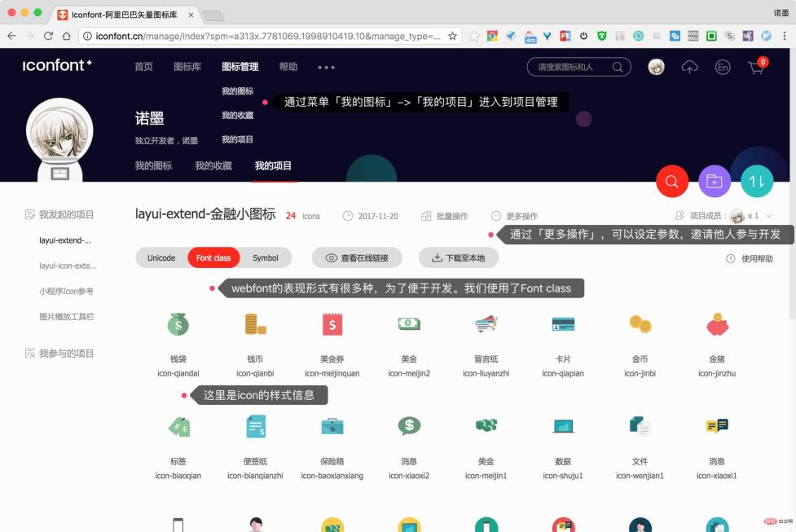The image size is (796, 532).
Task: Select the 消息 icon-xiaoxi2 dollar bubble icon
Action: (x=409, y=426)
